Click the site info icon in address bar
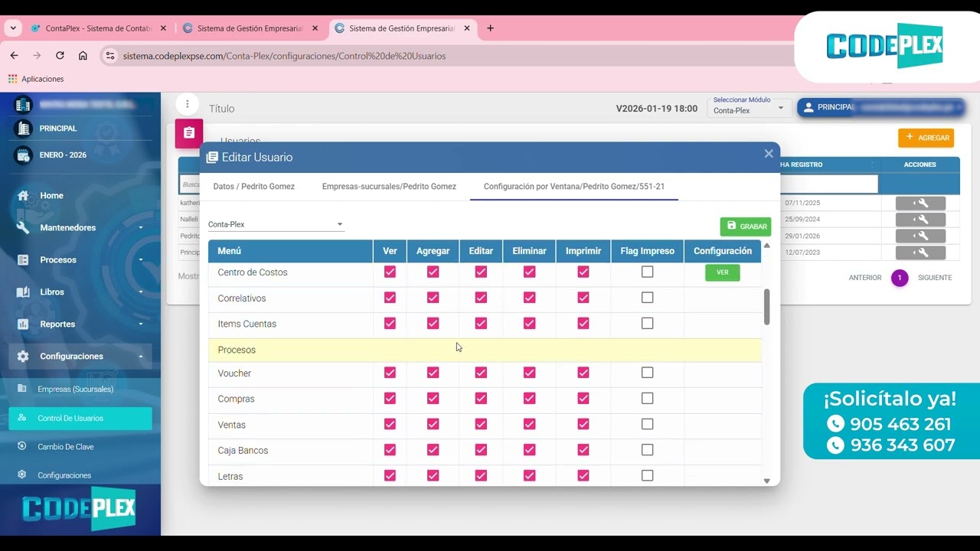This screenshot has width=980, height=551. coord(110,56)
